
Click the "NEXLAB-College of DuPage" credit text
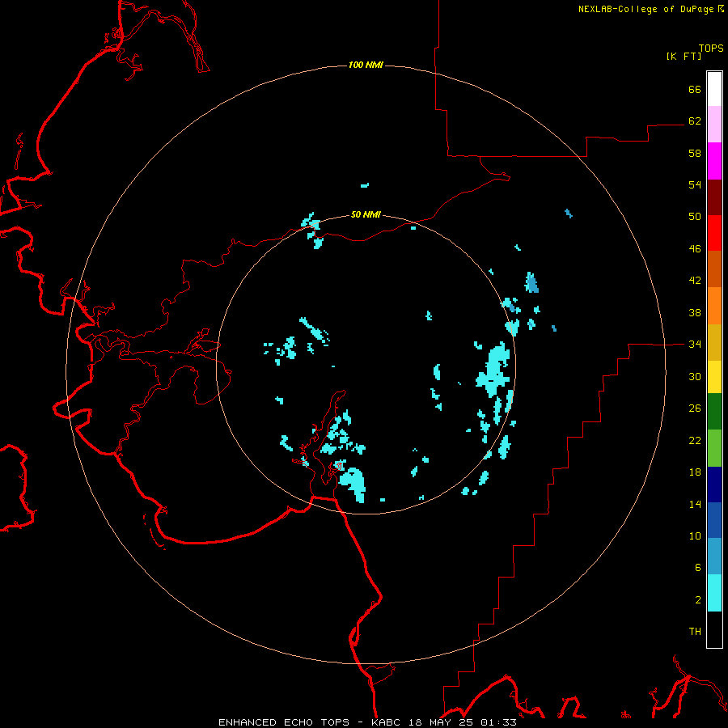(x=645, y=9)
